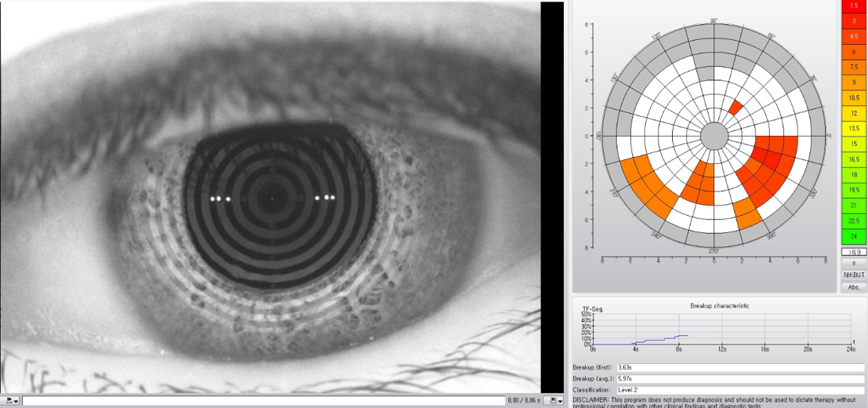The width and height of the screenshot is (868, 408).
Task: Select the 6 color scale swatch
Action: tap(854, 52)
